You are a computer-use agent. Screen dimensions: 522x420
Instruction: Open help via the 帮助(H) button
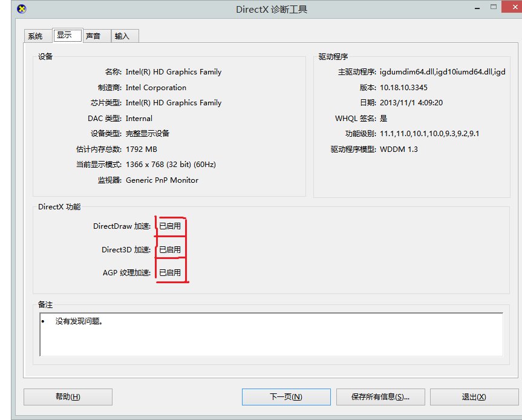[67, 396]
